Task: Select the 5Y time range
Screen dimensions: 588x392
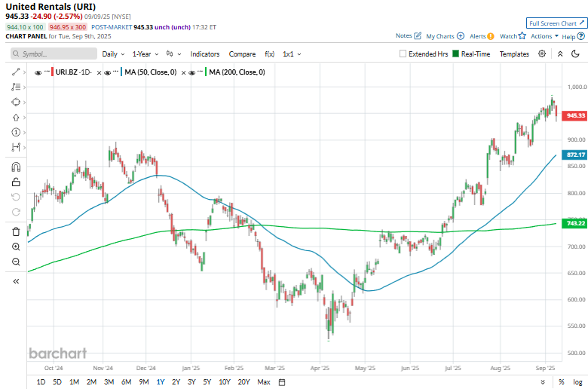Action: 207,382
